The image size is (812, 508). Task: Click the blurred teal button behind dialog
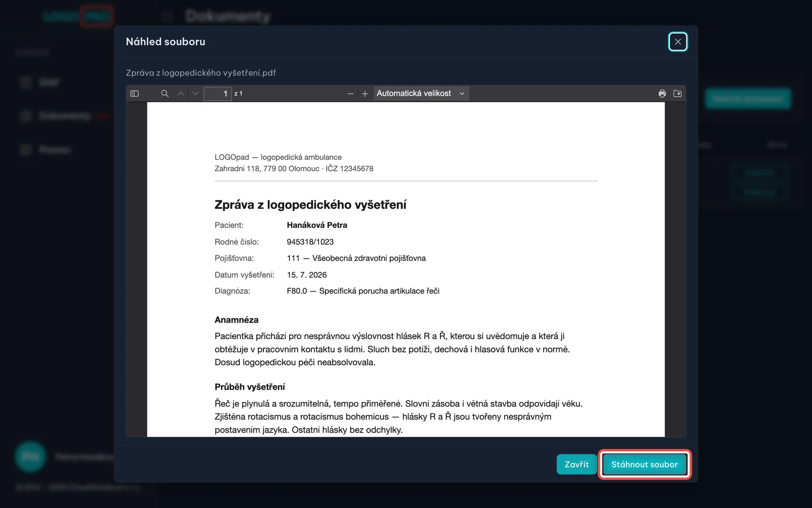(x=748, y=99)
